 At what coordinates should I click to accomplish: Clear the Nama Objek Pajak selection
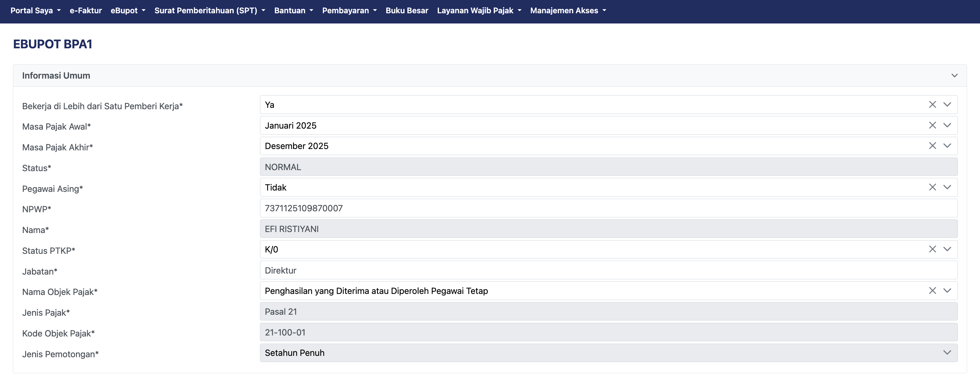click(x=932, y=291)
